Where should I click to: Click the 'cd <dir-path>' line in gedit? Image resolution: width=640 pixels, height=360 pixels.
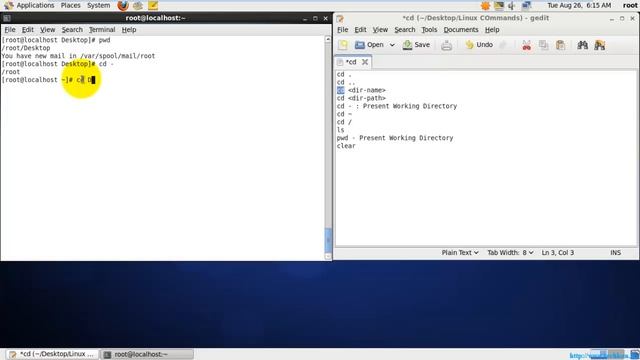361,98
